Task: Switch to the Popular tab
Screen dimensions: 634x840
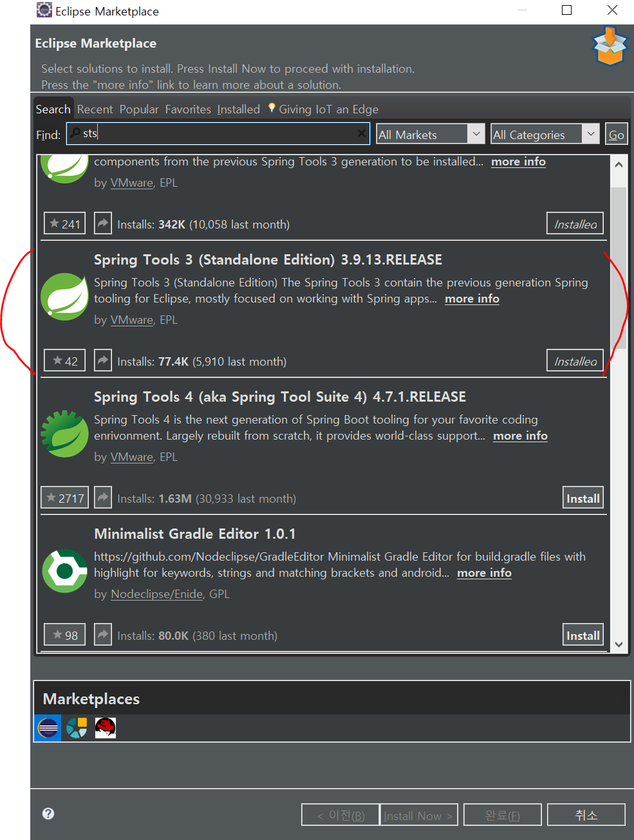Action: tap(139, 109)
